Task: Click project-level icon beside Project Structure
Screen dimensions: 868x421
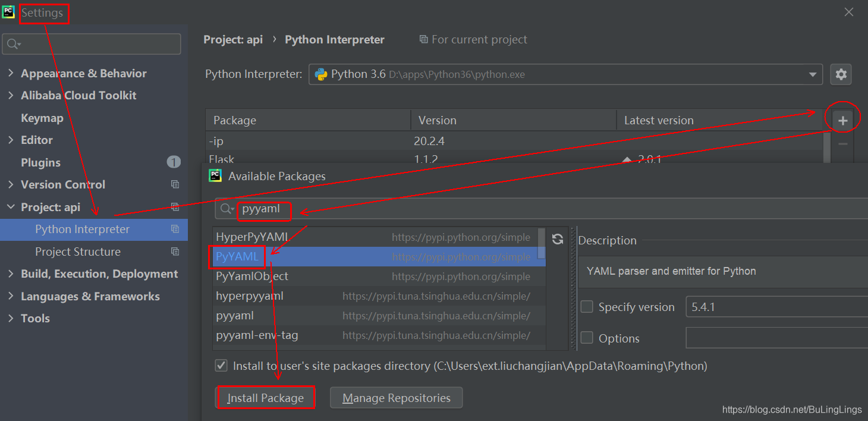Action: pos(175,252)
